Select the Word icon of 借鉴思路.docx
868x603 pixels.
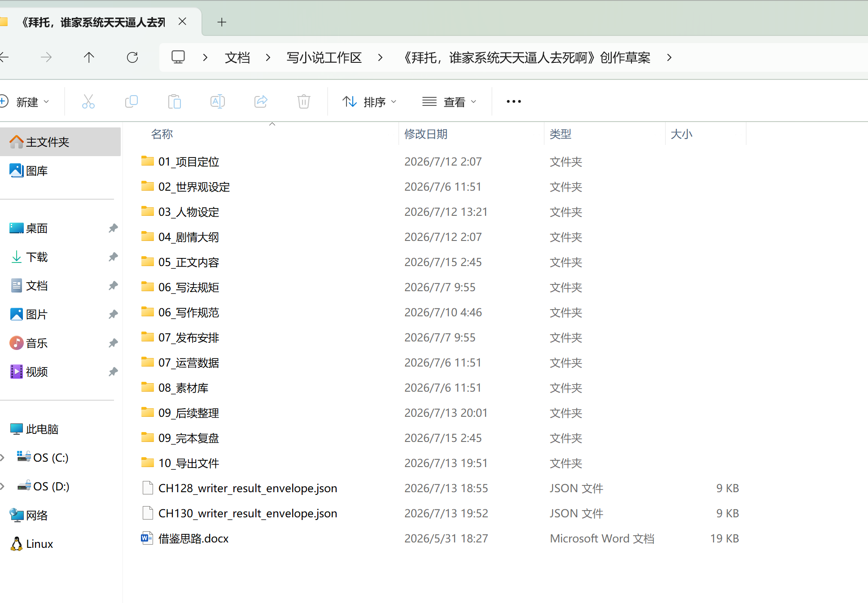point(148,538)
